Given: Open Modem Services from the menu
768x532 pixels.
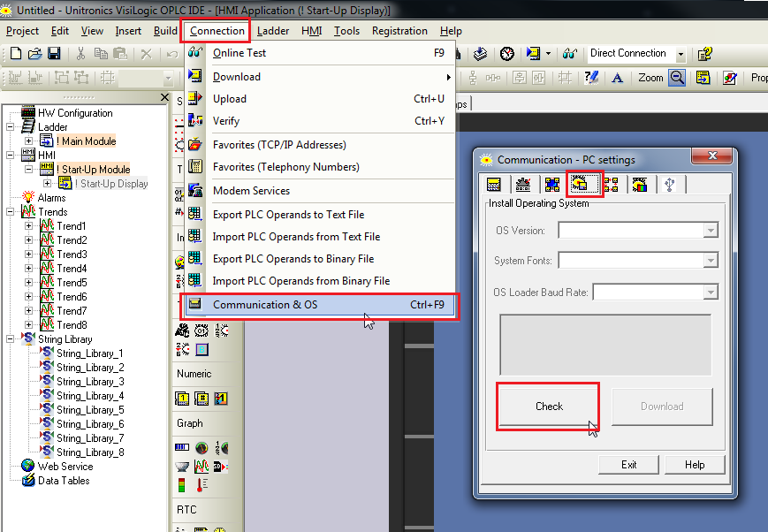Looking at the screenshot, I should [x=319, y=191].
